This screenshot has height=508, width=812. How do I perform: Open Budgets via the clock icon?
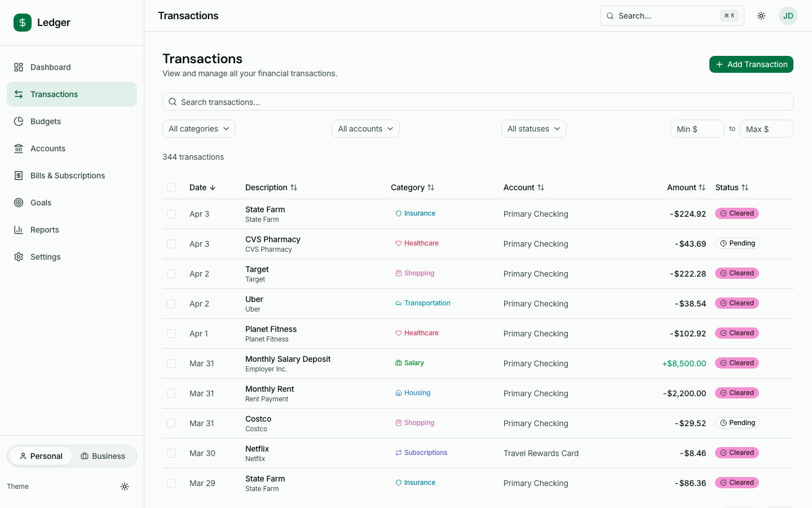[18, 121]
